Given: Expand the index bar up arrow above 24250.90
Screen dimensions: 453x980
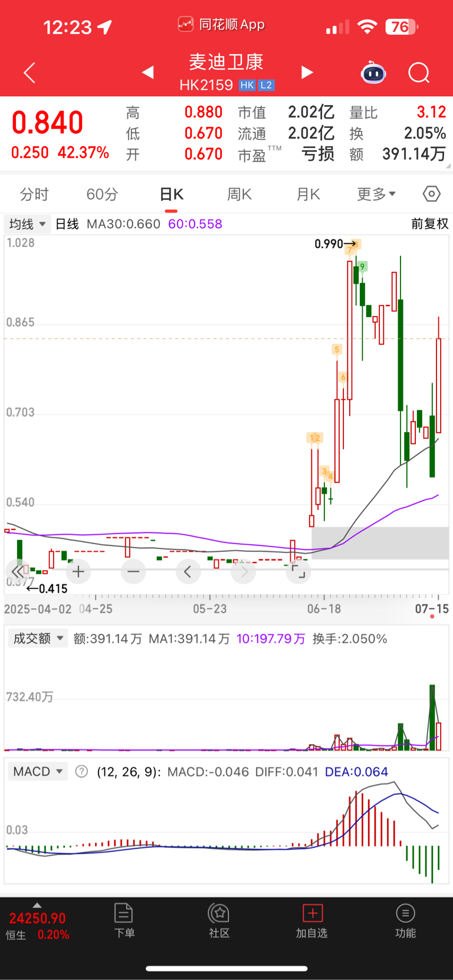Looking at the screenshot, I should pyautogui.click(x=37, y=905).
